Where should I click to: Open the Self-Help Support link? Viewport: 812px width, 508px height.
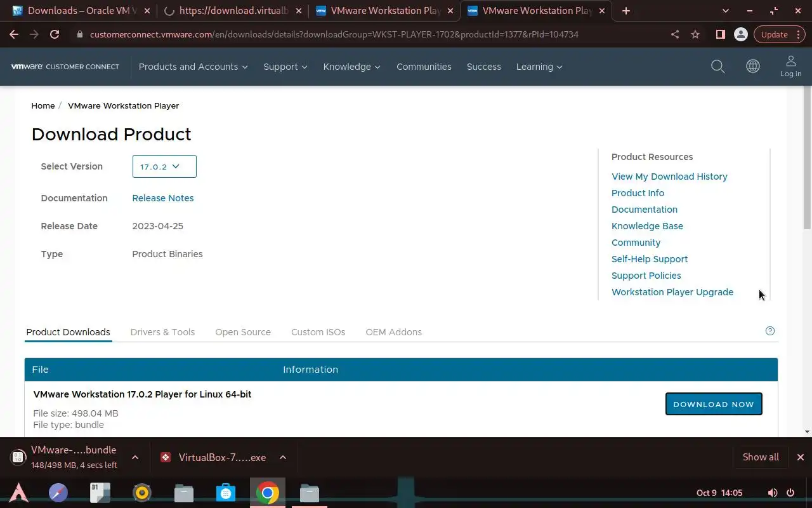[650, 259]
